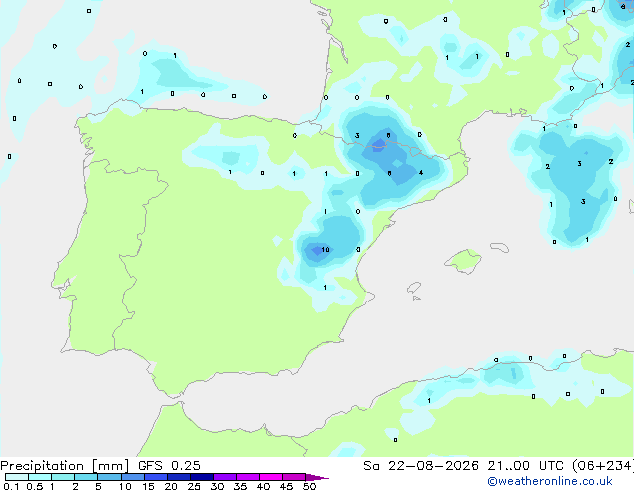The height and width of the screenshot is (490, 634).
Task: Click the "4" precipitation value over Catalonia
Action: point(421,173)
